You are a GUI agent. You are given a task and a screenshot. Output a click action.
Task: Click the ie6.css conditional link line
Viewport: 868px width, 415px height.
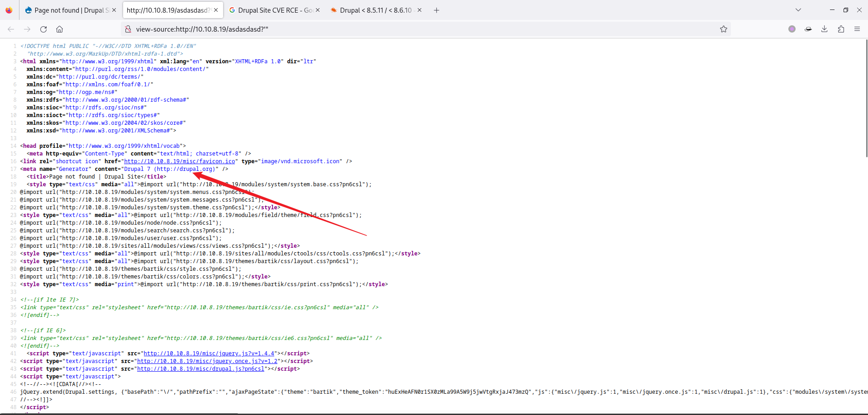point(201,338)
